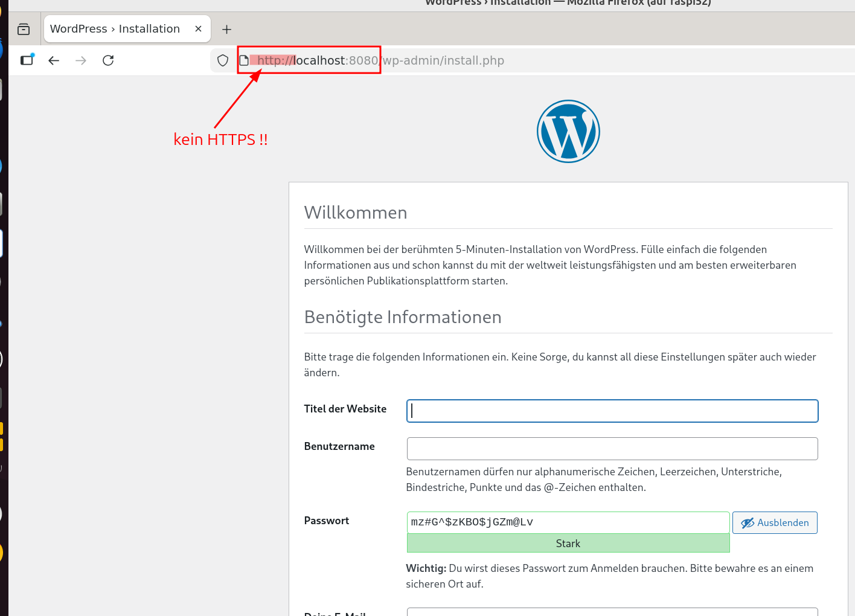This screenshot has width=855, height=616.
Task: Click the Passwort label
Action: point(327,521)
